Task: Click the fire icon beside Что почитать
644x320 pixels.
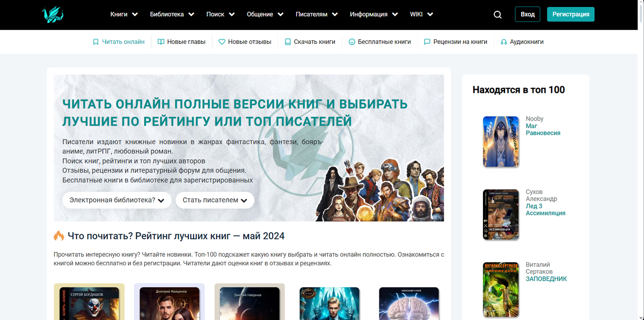Action: 59,236
